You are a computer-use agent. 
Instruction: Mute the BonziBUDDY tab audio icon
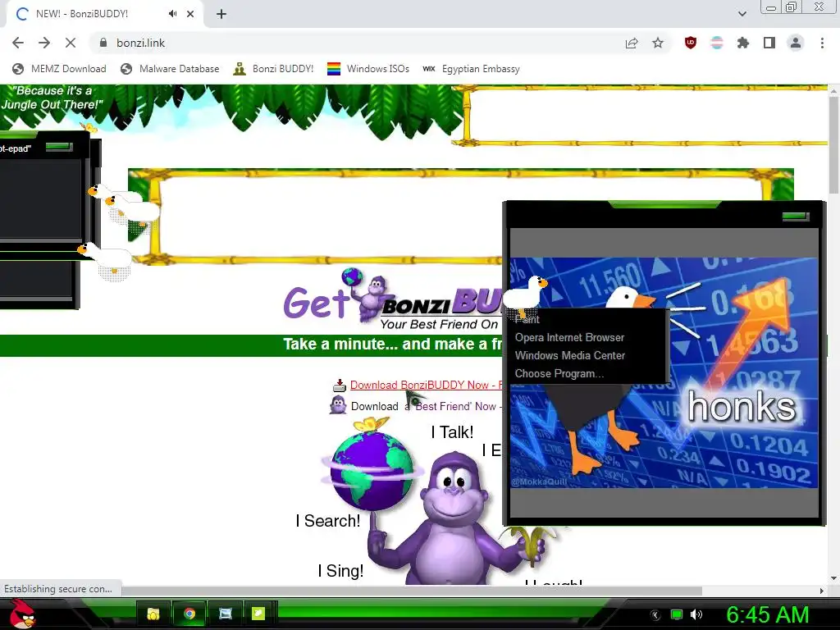172,14
